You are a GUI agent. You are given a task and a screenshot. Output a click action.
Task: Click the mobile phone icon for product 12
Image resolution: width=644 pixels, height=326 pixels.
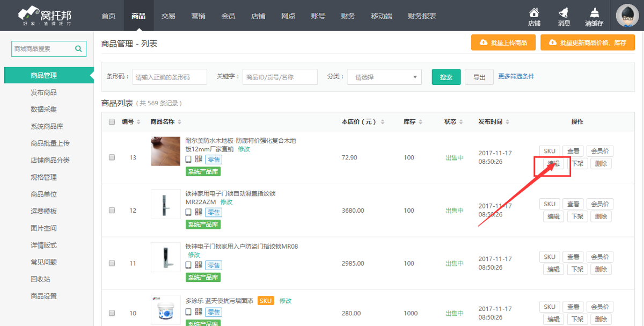188,212
